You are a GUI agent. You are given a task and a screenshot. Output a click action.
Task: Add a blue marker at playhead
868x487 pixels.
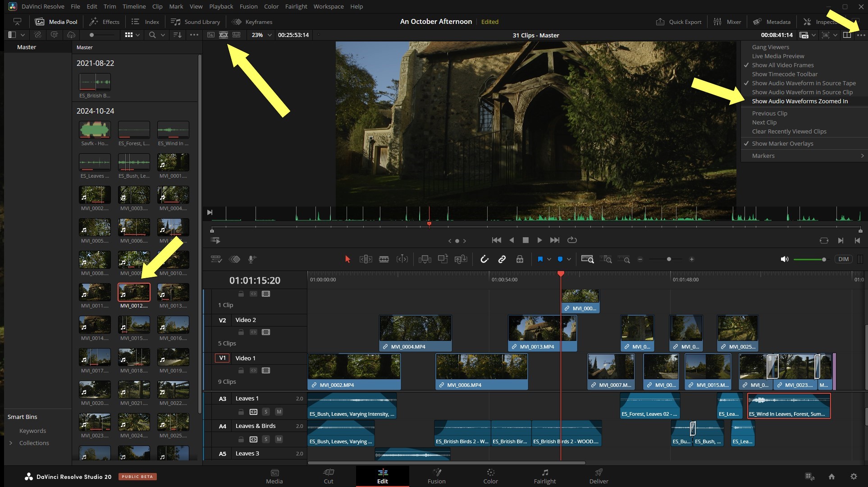560,259
